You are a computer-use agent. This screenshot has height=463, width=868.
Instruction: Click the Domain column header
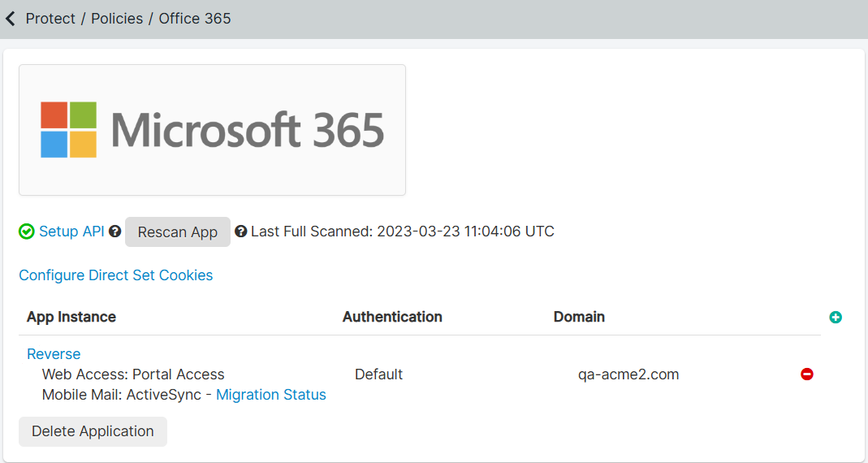point(579,317)
